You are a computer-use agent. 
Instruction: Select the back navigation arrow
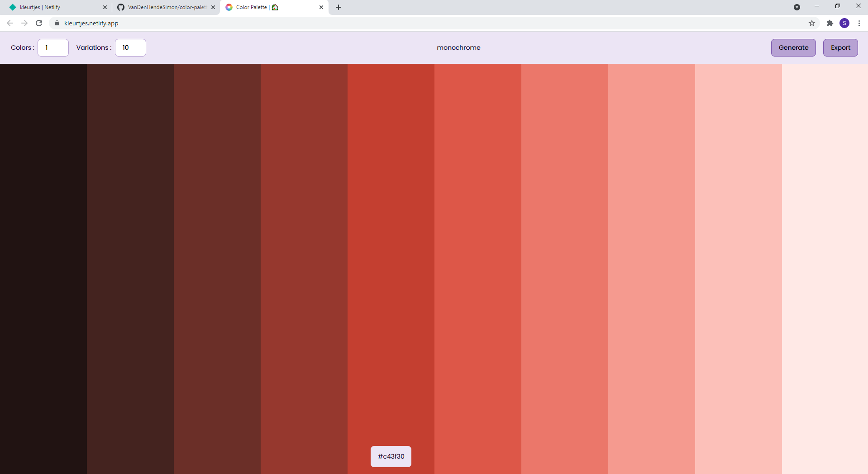pyautogui.click(x=10, y=23)
